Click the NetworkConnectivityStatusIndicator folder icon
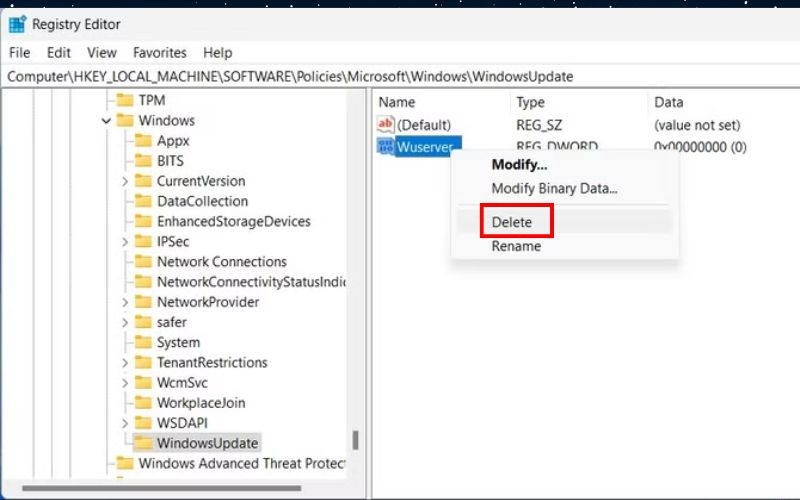Screen dimensions: 800x500 pos(143,282)
